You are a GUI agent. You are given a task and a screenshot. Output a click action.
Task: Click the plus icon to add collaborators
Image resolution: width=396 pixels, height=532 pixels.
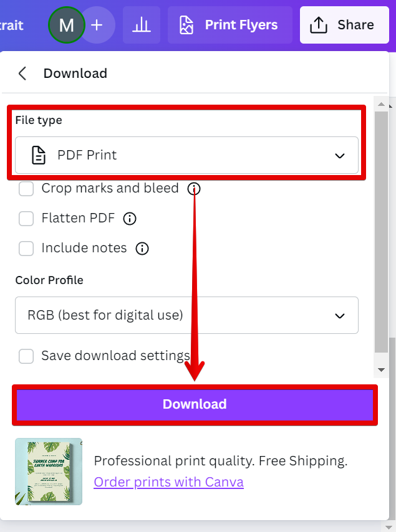tap(97, 25)
